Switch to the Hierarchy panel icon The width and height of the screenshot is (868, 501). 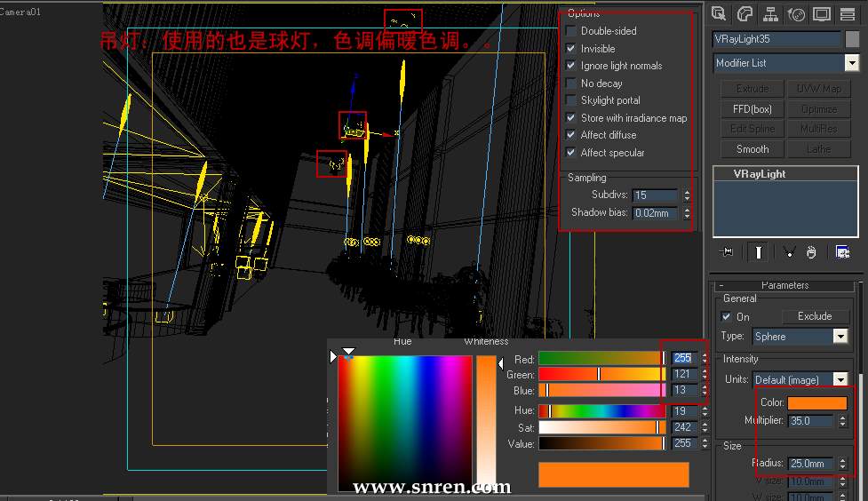770,13
